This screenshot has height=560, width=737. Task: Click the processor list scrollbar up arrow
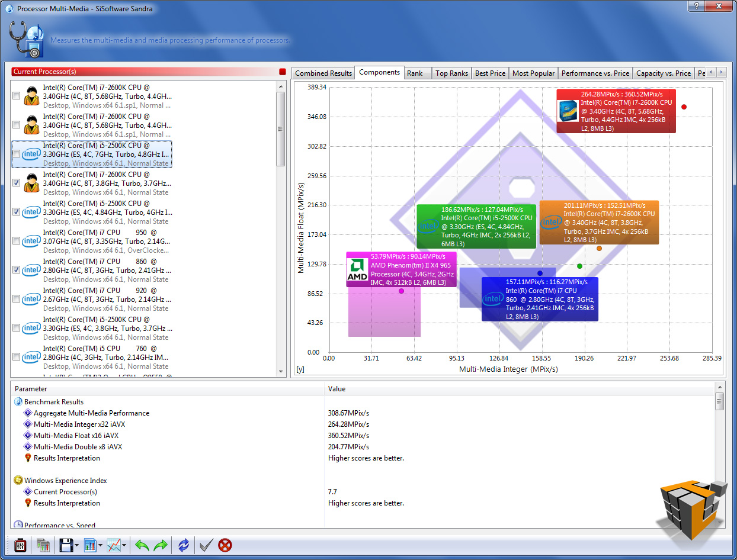tap(281, 86)
